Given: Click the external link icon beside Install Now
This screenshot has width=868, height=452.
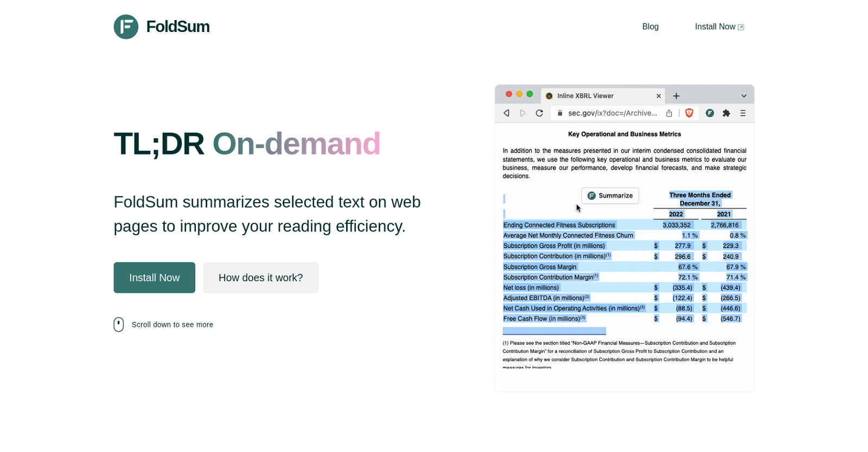Looking at the screenshot, I should (x=741, y=27).
